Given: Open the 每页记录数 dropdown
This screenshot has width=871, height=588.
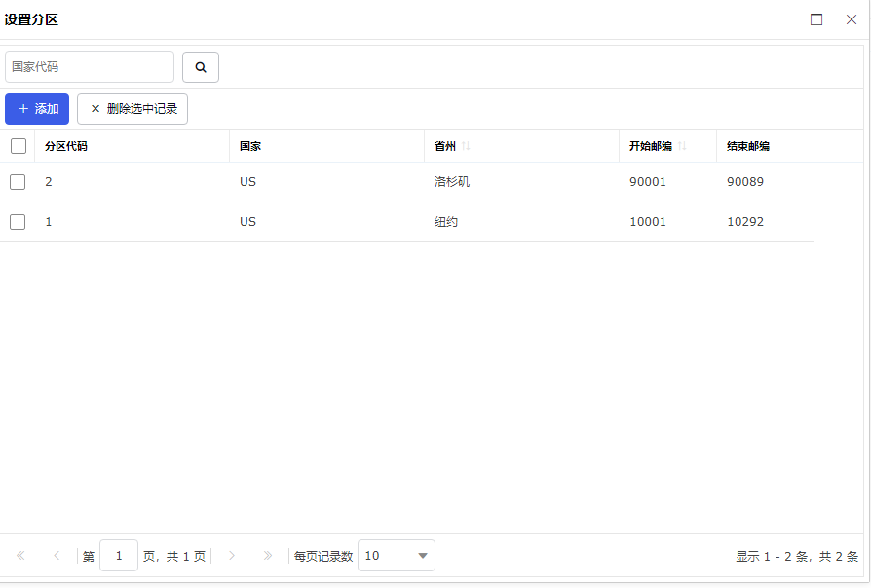Looking at the screenshot, I should coord(397,555).
